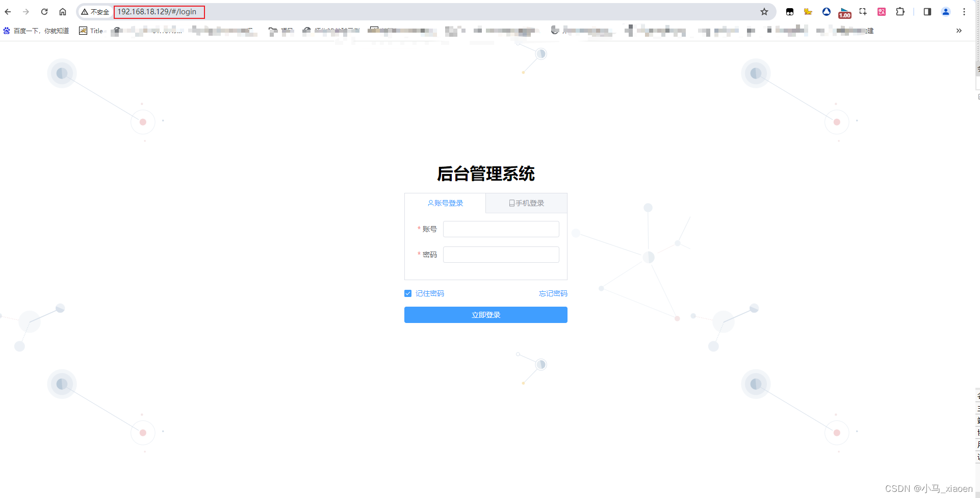The image size is (980, 498).
Task: Bookmark this page via the star icon
Action: (x=764, y=11)
